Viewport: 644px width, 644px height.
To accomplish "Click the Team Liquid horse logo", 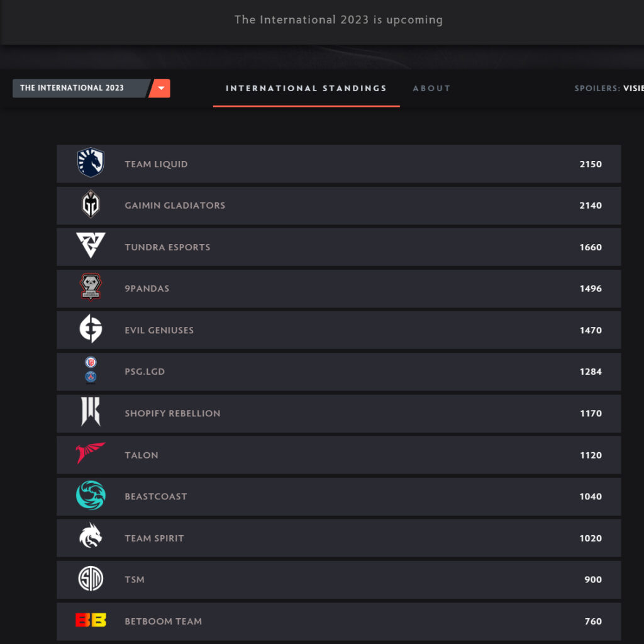I will 91,162.
